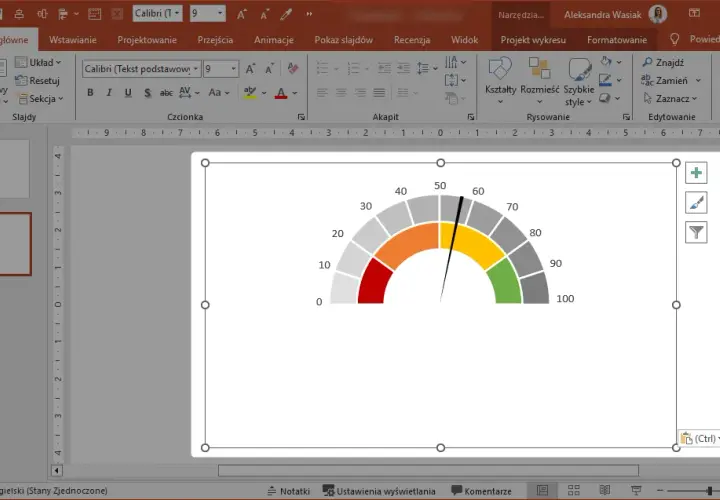This screenshot has width=720, height=500.
Task: Click Ustawienia wyświetlania display settings
Action: [x=379, y=491]
